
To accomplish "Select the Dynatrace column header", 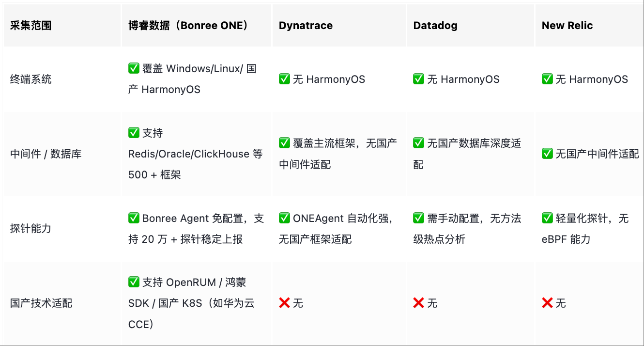I will (x=306, y=26).
